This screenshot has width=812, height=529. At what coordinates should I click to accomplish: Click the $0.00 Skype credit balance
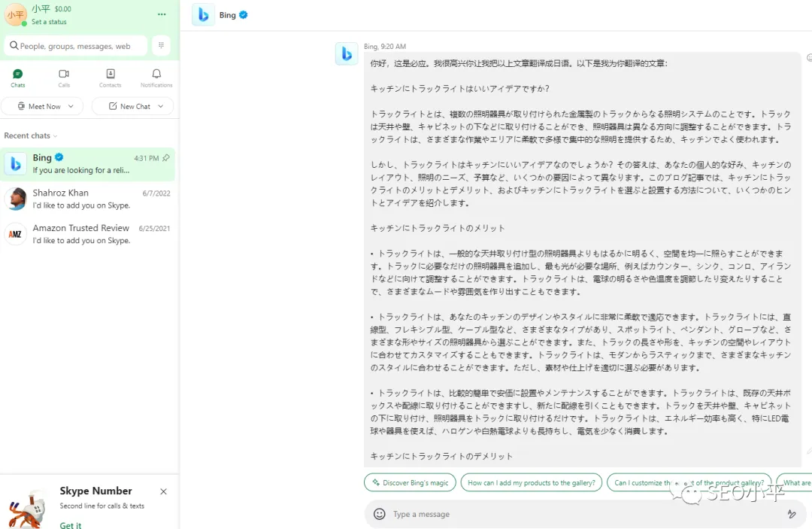point(63,9)
